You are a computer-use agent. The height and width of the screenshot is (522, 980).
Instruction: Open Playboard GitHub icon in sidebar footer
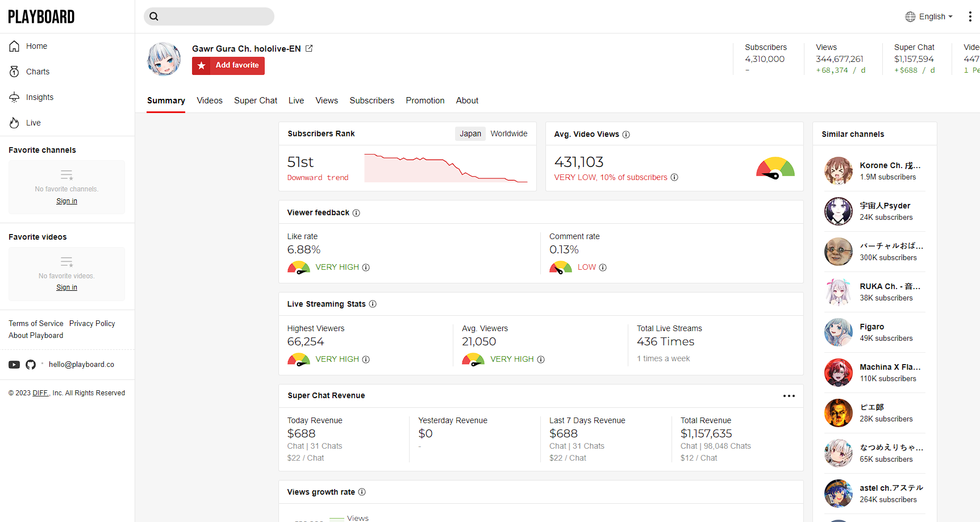point(31,365)
